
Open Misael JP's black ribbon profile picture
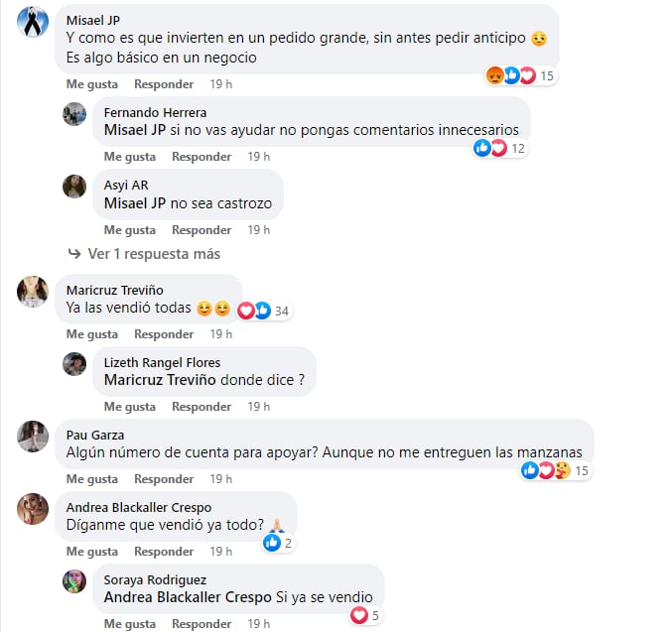click(x=33, y=22)
